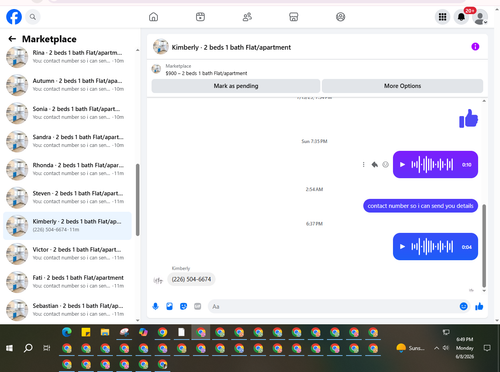
Task: Click the chat list scroll-up arrow
Action: pos(138,50)
